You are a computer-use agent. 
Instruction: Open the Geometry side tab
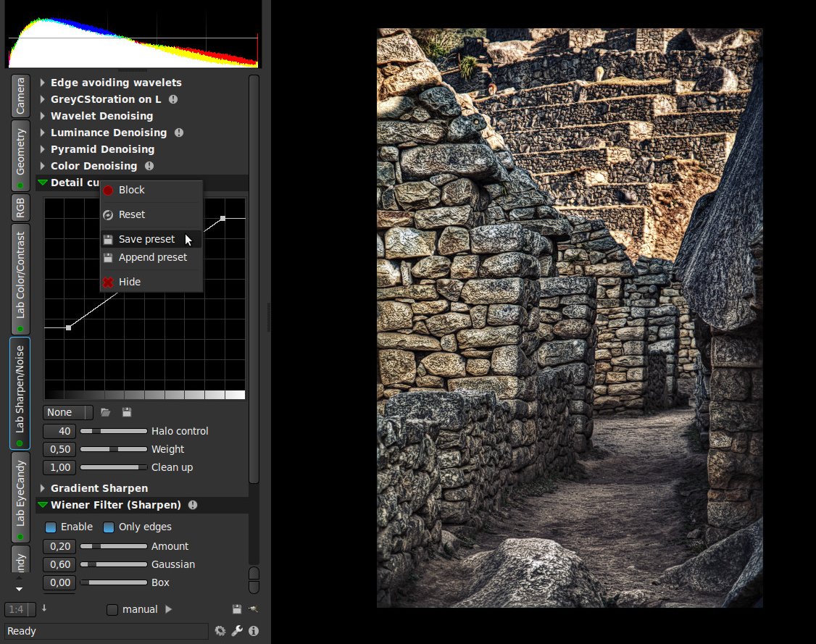coord(20,156)
